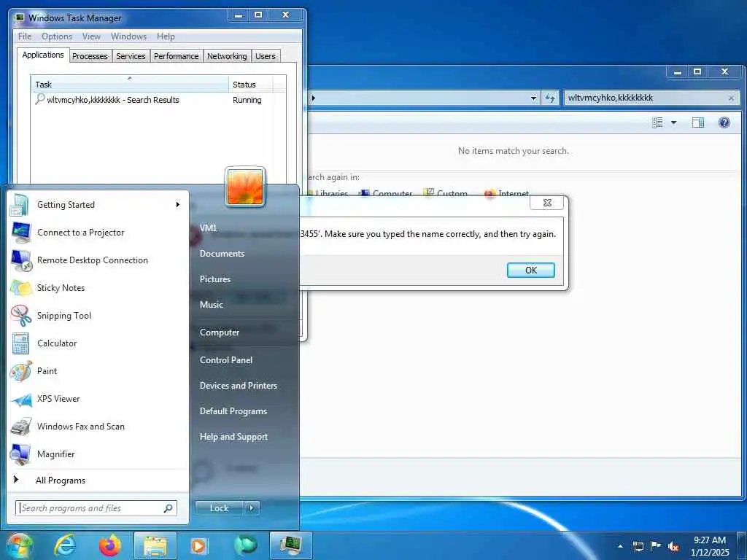Open Windows Fax and Scan

point(98,426)
